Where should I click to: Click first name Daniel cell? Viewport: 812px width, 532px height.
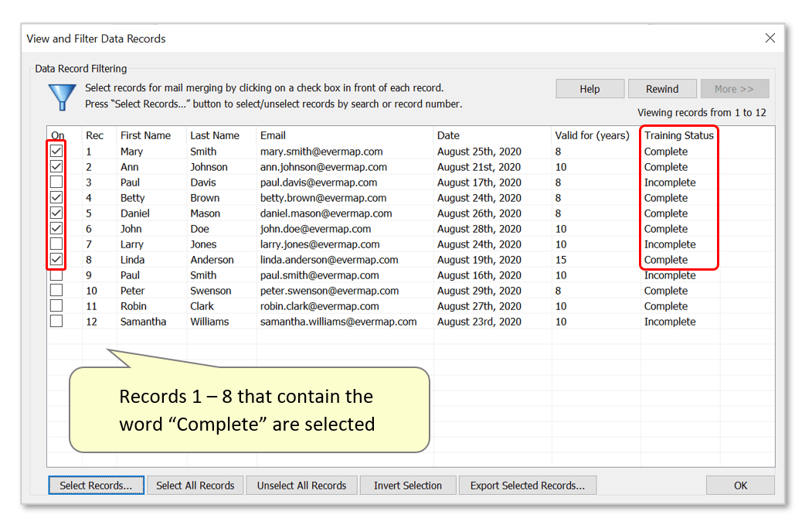point(135,213)
